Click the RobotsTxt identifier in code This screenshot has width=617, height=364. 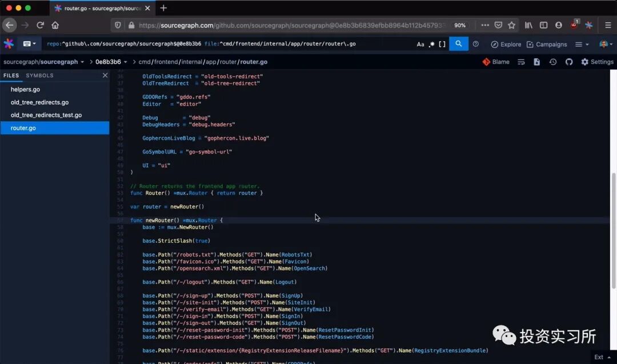tap(295, 255)
